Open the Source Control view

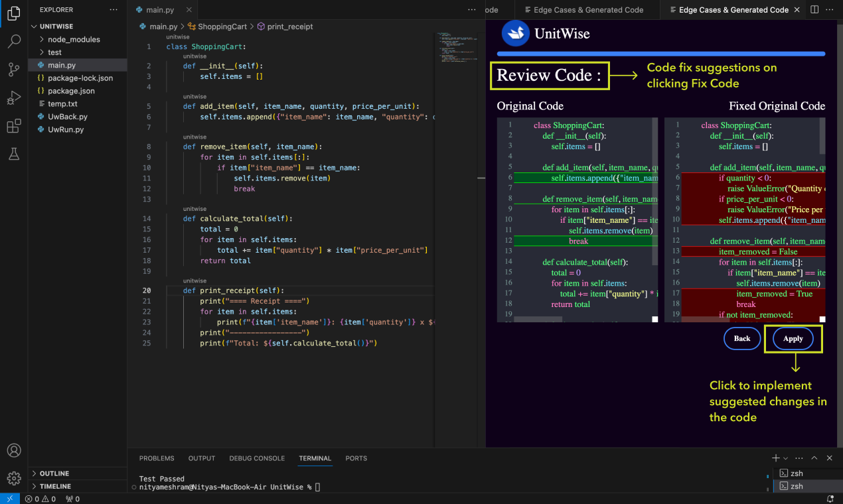[x=13, y=70]
